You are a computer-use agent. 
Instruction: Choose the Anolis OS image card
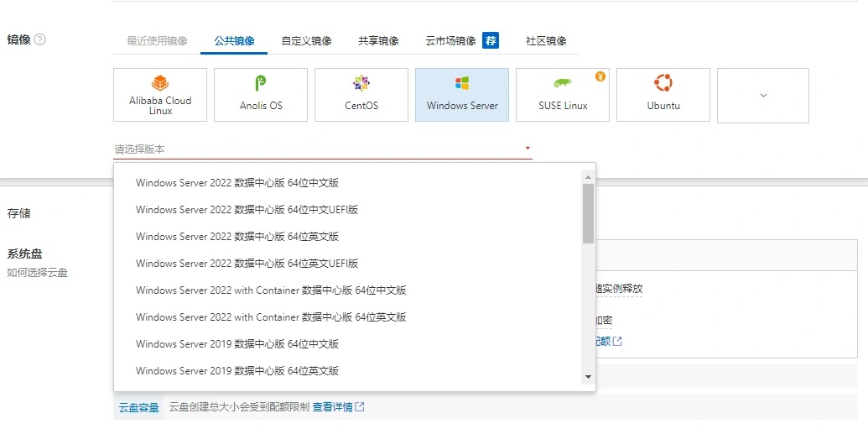pos(261,95)
